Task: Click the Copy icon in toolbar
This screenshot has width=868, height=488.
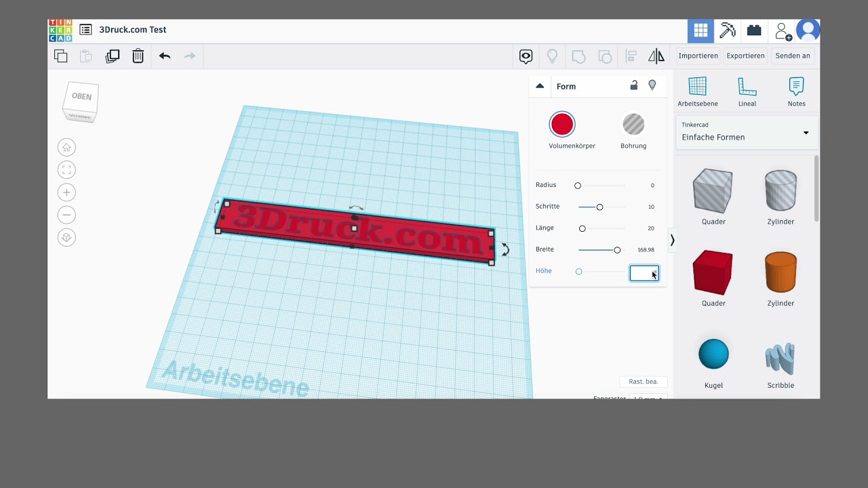Action: click(61, 56)
